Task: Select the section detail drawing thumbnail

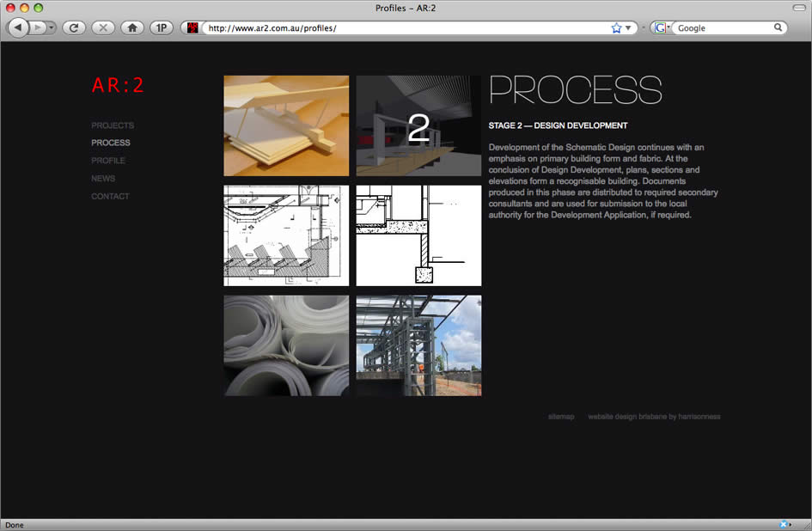Action: click(x=419, y=235)
